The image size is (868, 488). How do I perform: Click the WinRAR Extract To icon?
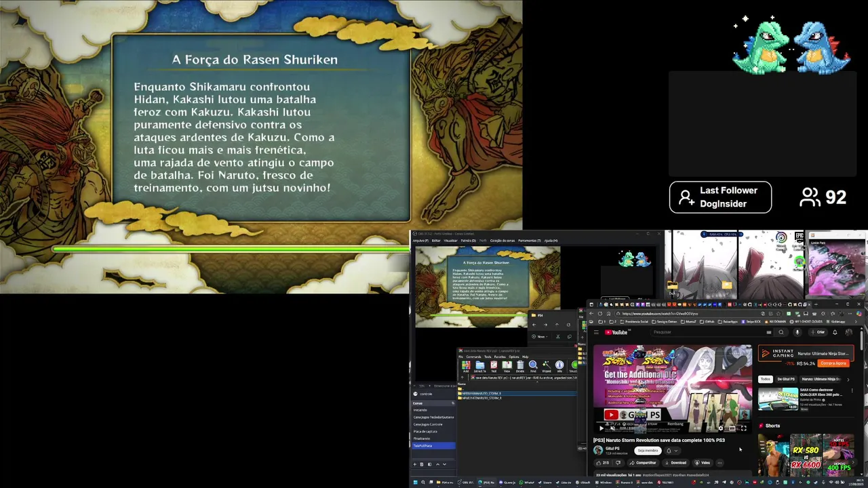(x=480, y=366)
